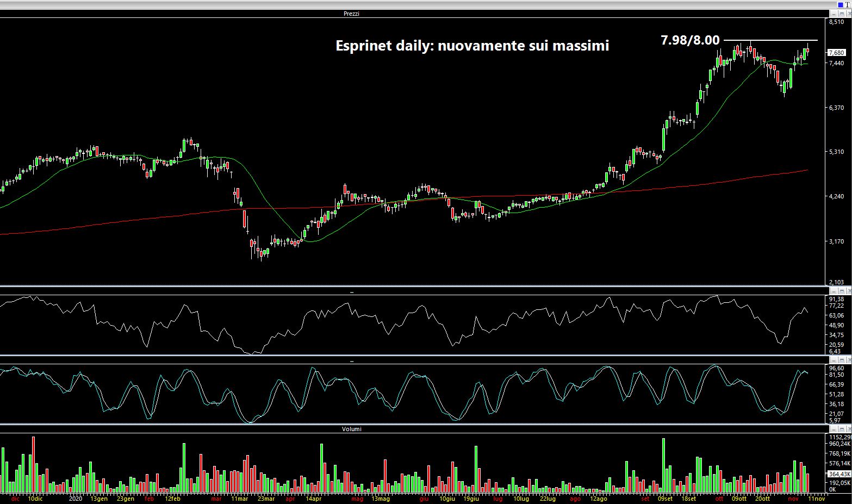This screenshot has height=504, width=852.
Task: Select the 'Esprinet daily: nuovamente sui massimi' annotation
Action: tap(472, 46)
